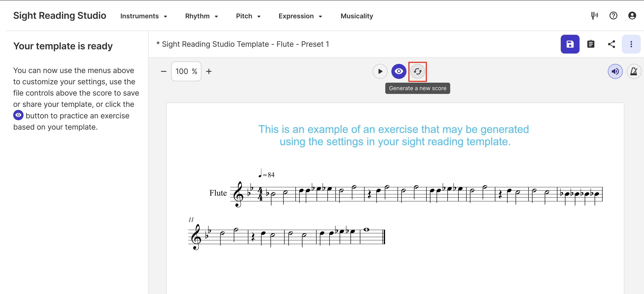644x294 pixels.
Task: Click the help question mark icon
Action: (613, 16)
